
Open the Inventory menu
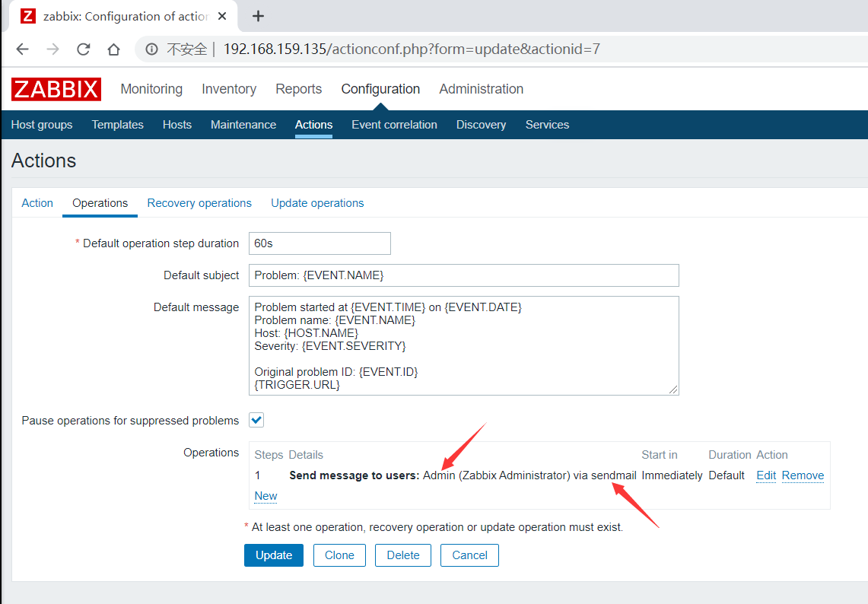pos(229,89)
